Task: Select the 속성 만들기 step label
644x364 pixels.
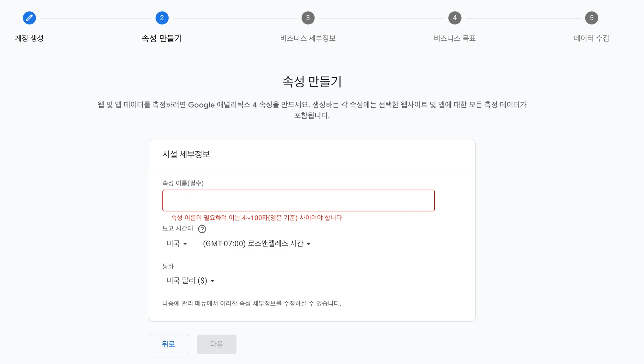Action: tap(162, 38)
